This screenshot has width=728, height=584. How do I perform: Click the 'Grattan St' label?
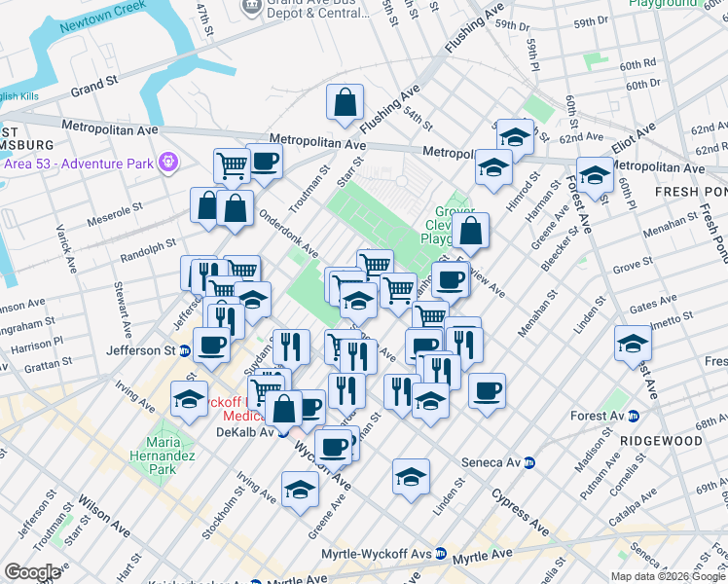click(x=49, y=365)
